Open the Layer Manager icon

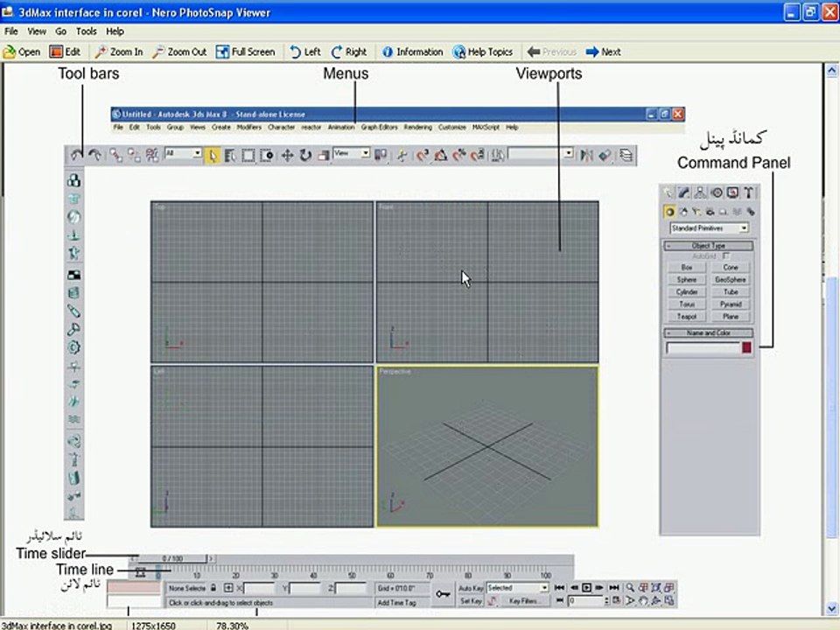626,156
